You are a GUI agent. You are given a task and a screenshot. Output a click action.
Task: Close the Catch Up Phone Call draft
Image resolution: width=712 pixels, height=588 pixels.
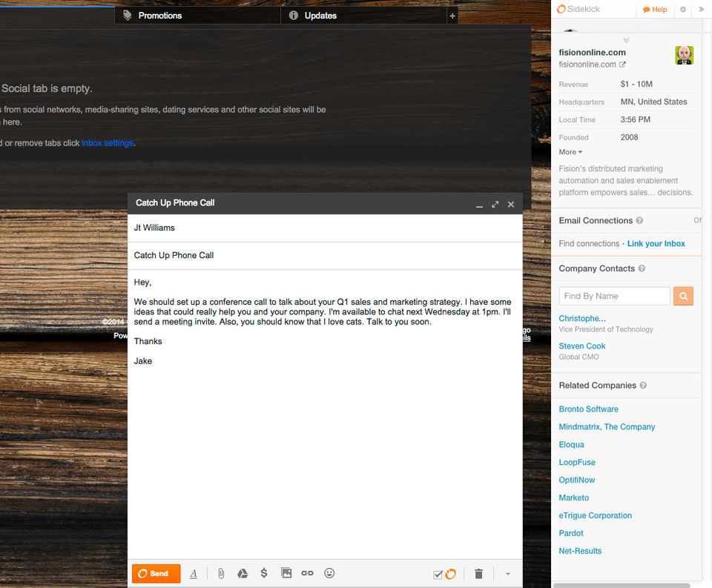point(511,205)
